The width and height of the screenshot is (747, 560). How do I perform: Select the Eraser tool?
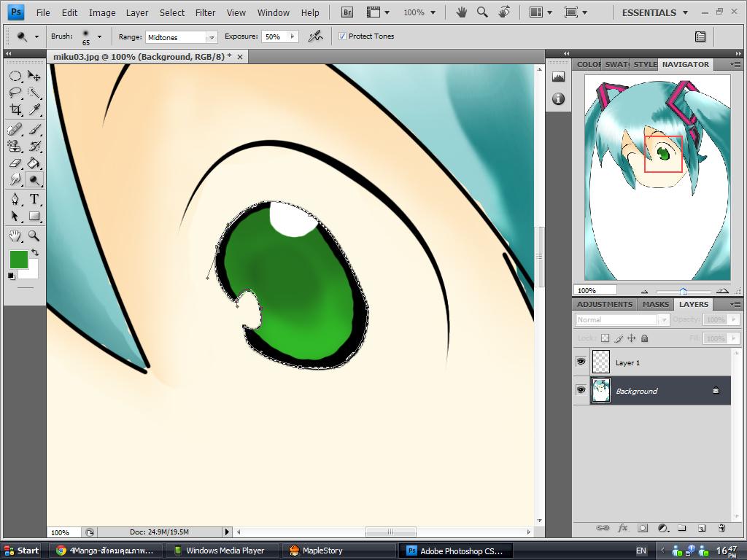[x=15, y=163]
